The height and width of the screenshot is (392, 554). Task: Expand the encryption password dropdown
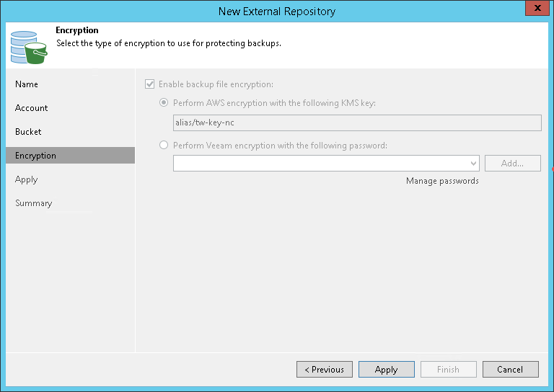(473, 164)
